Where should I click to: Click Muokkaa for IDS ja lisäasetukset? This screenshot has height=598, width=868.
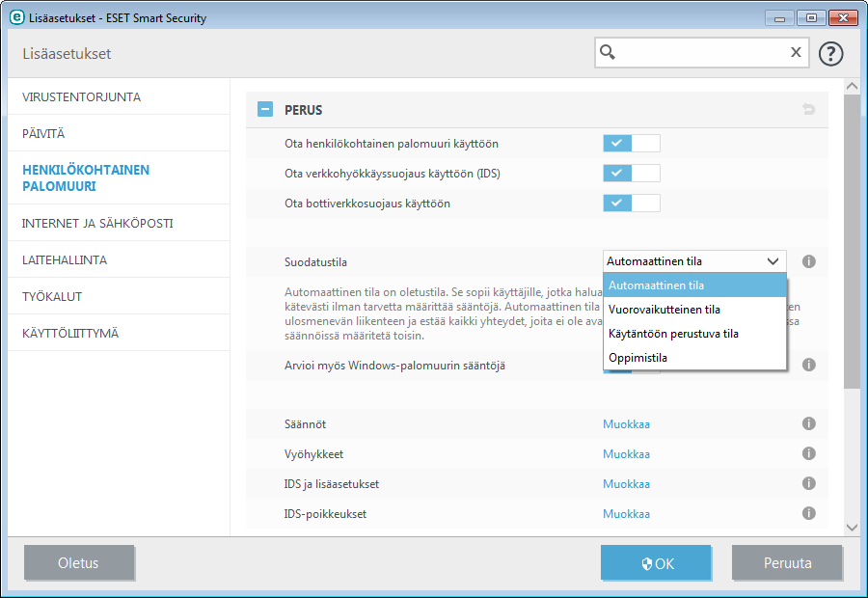626,484
